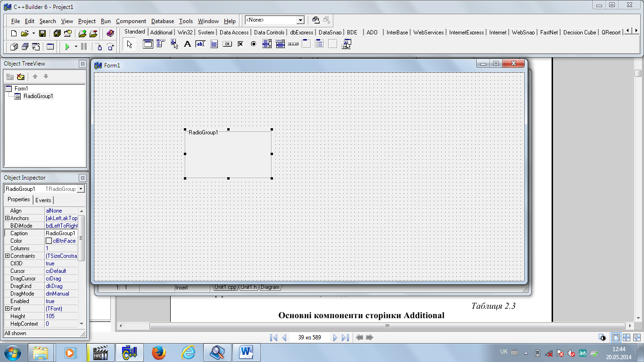The height and width of the screenshot is (362, 644).
Task: Close the Object TreeView panel
Action: tap(83, 64)
